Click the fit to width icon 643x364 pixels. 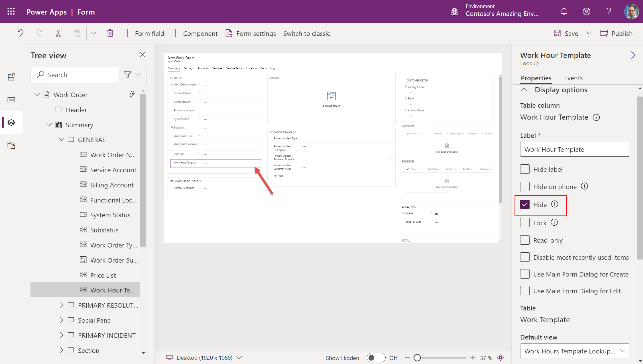500,358
